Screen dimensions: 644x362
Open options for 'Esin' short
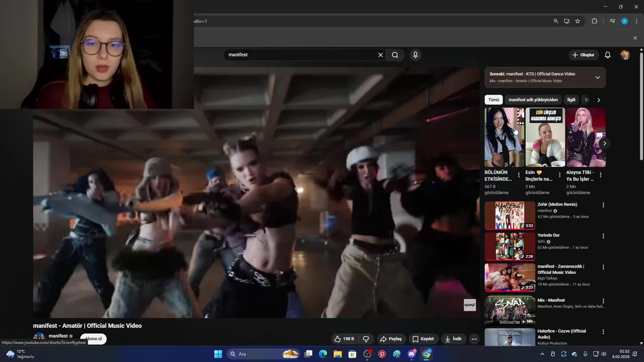(x=559, y=175)
